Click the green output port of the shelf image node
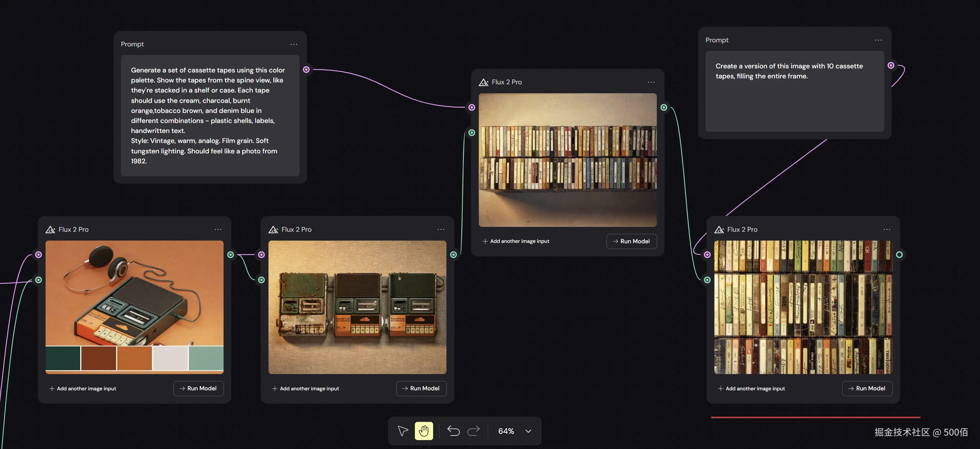The width and height of the screenshot is (980, 449). point(664,108)
